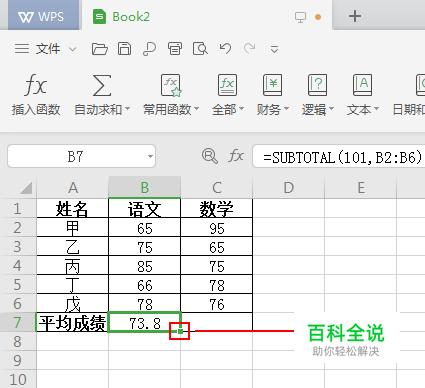Click empty cell C7 in 数学 column
425x388 pixels.
(x=217, y=323)
